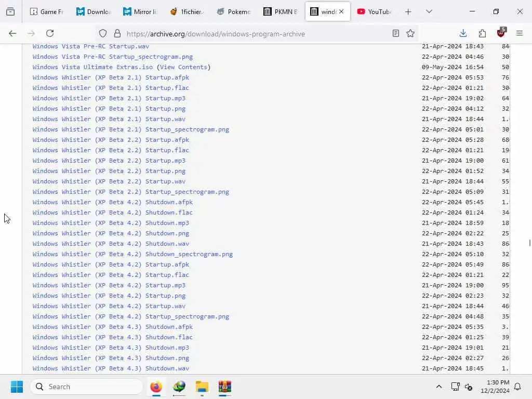Open Whistler Beta 2.1 Startup.afpk
Image resolution: width=532 pixels, height=399 pixels.
[111, 77]
